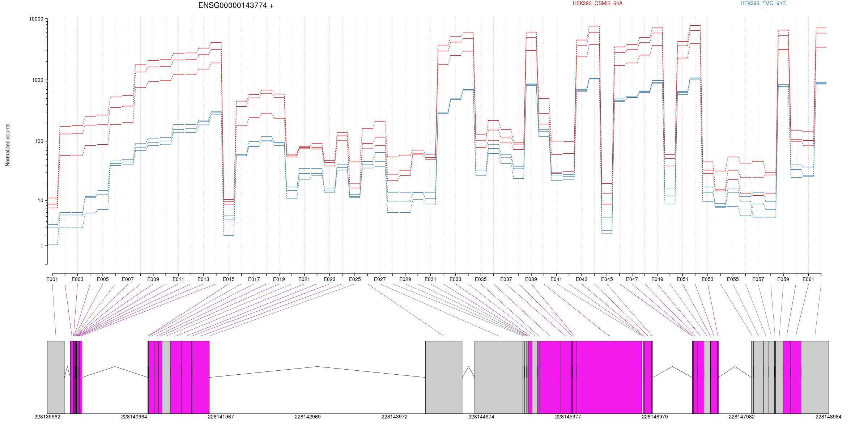The image size is (868, 434).
Task: Click exon label E045
Action: tap(607, 279)
